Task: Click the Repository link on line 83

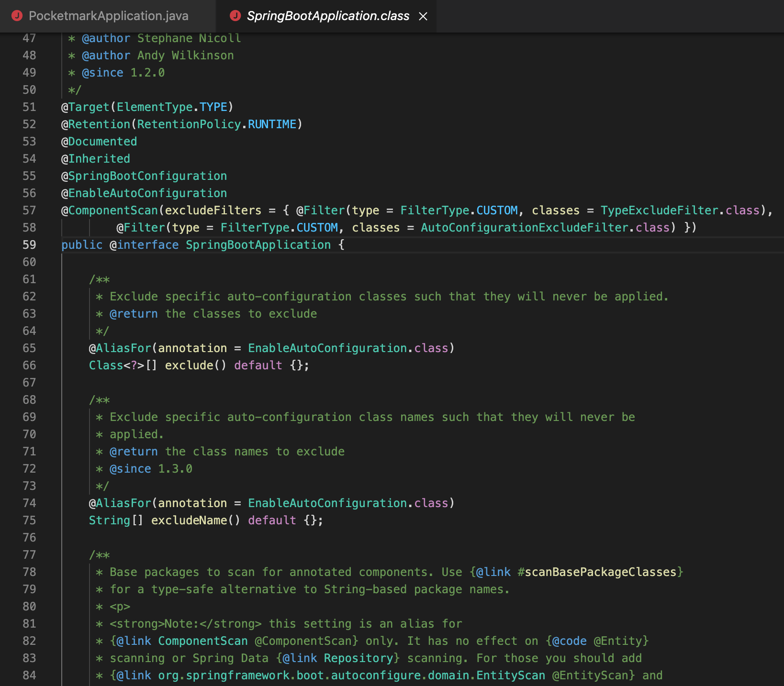Action: tap(358, 658)
